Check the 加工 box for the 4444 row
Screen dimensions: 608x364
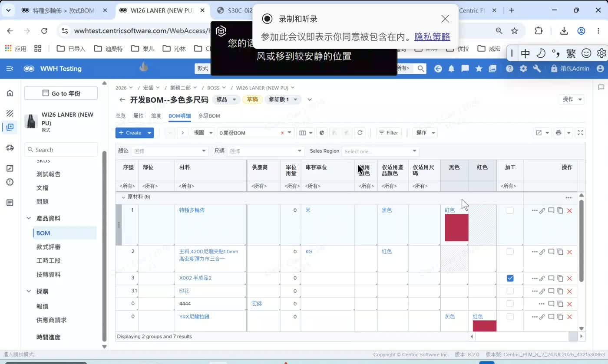(x=510, y=304)
